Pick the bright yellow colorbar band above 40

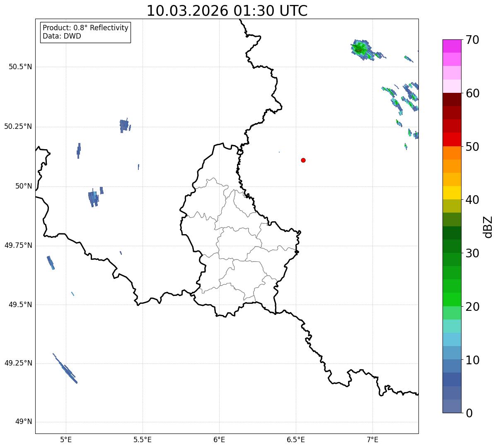point(452,193)
